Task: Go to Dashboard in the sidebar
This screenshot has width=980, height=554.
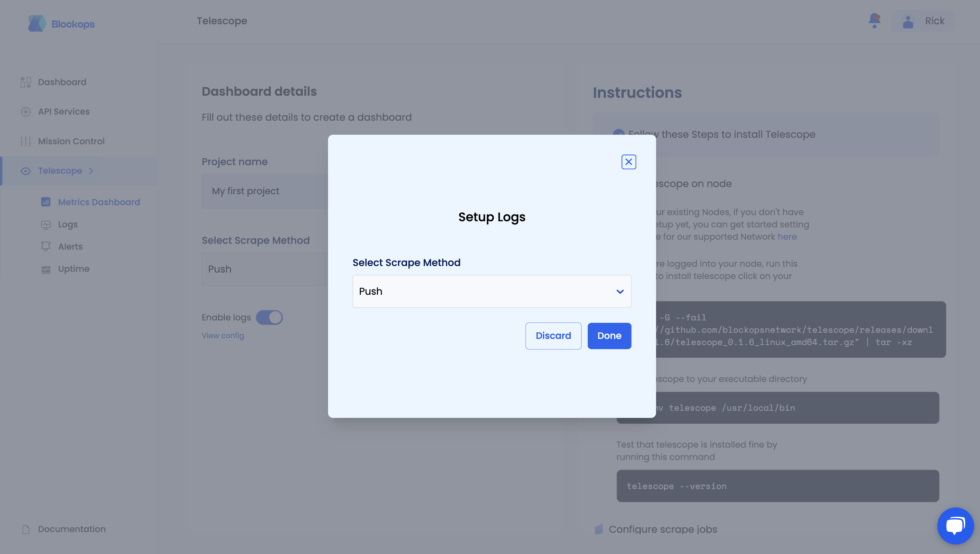Action: pos(62,82)
